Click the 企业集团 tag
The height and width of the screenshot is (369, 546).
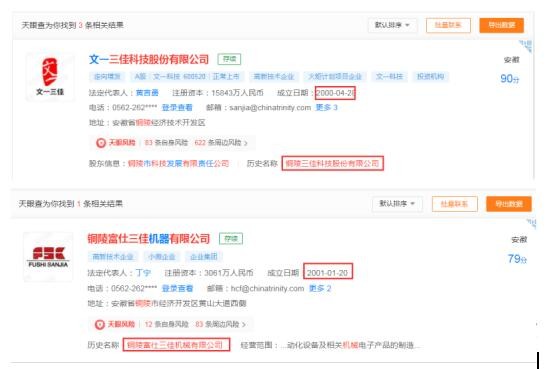[204, 257]
